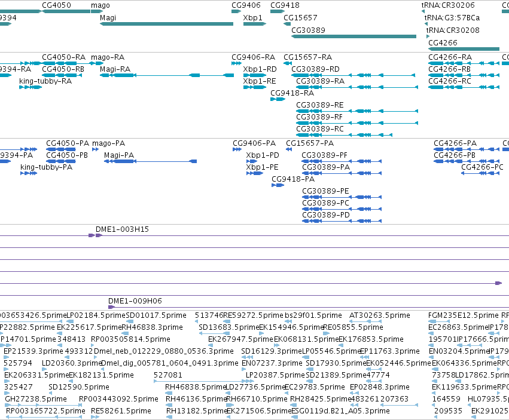Select the tRNA:G3:57BCa label
509x420 pixels.
coord(452,17)
